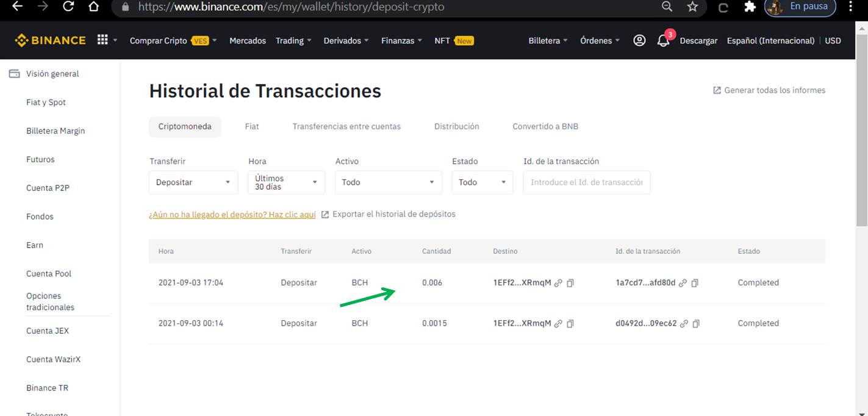Click ¿Aún no ha llegado el depósito? link
Viewport: 868px width, 416px height.
click(x=232, y=215)
